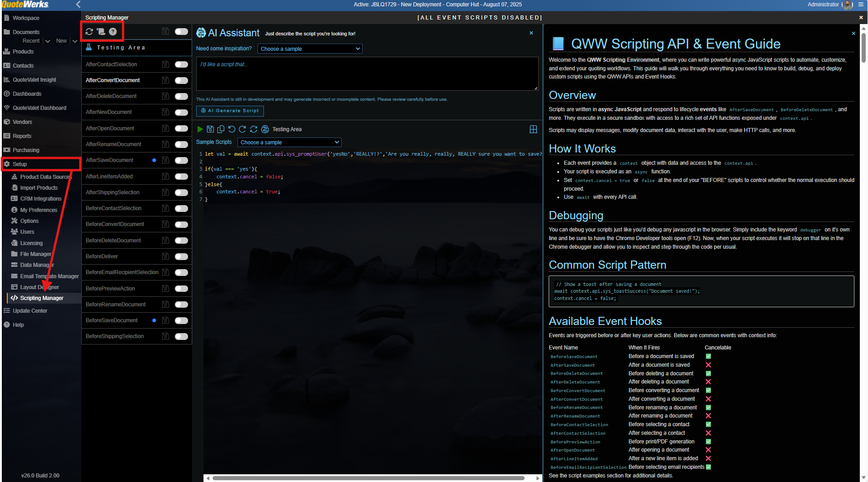The image size is (868, 482).
Task: Expand the 'Need some inspiration?' sample dropdown
Action: (x=310, y=49)
